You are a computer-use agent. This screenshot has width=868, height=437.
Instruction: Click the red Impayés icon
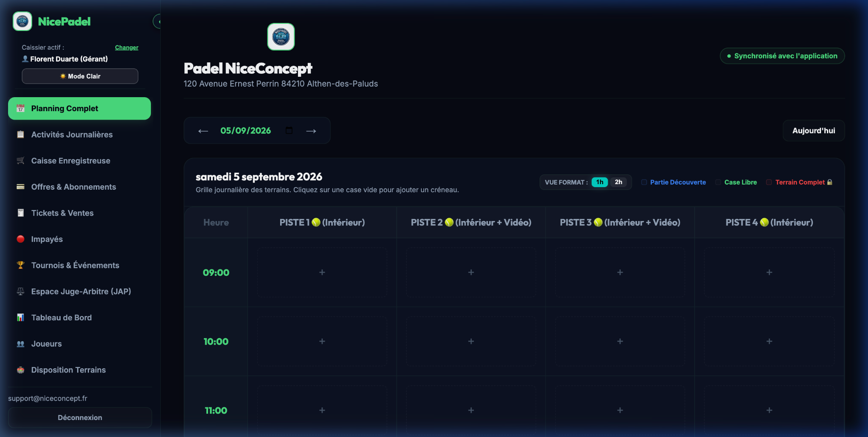pos(20,239)
